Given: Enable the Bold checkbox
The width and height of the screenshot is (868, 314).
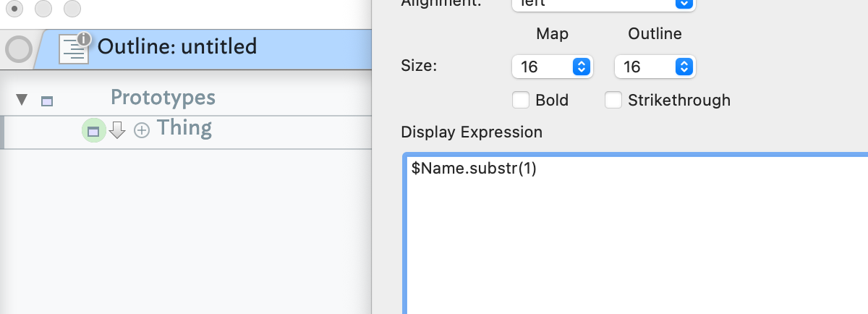Looking at the screenshot, I should click(521, 100).
